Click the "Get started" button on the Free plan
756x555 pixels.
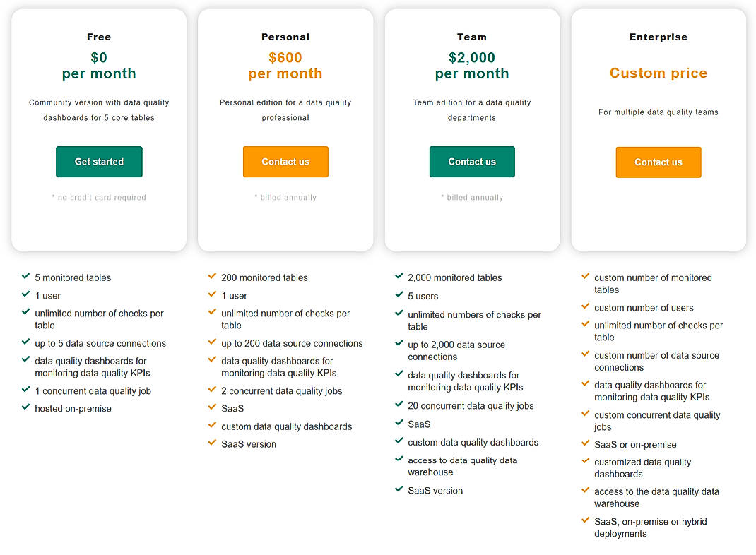tap(99, 161)
